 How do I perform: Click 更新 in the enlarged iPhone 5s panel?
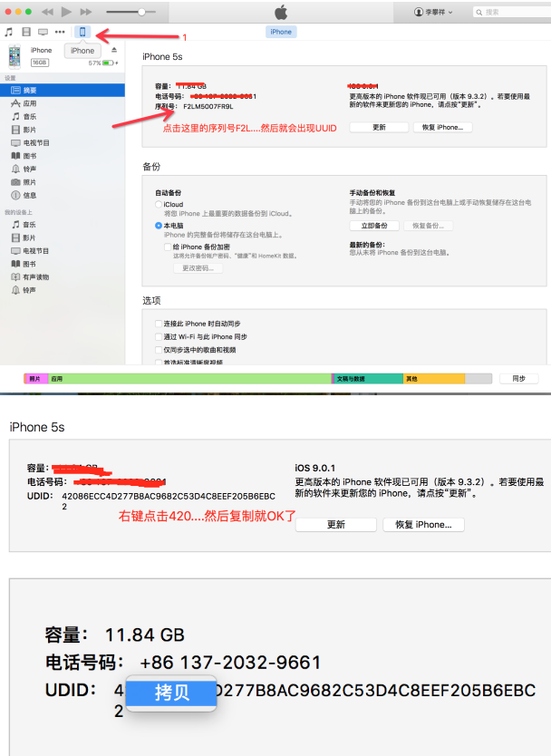pos(336,525)
